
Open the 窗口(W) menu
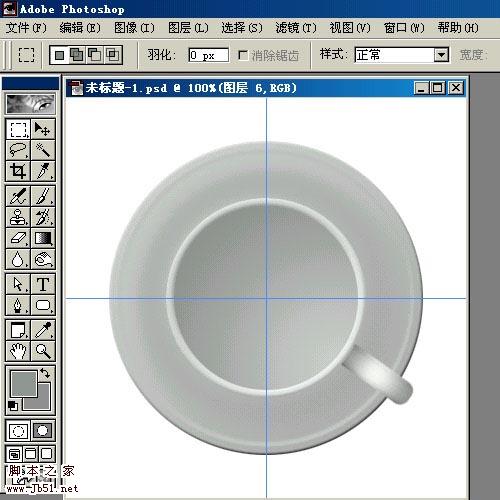coord(404,28)
